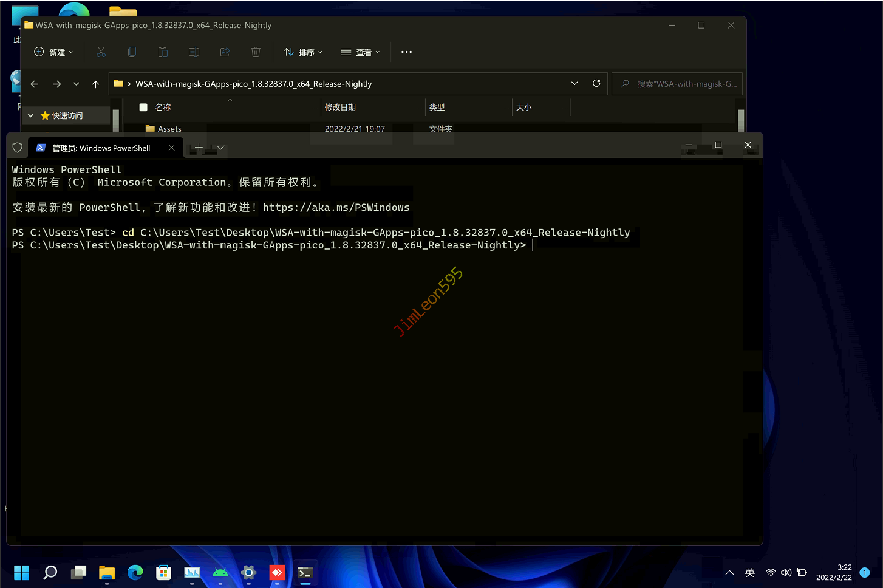Open the 查看 (View) dropdown

[360, 52]
